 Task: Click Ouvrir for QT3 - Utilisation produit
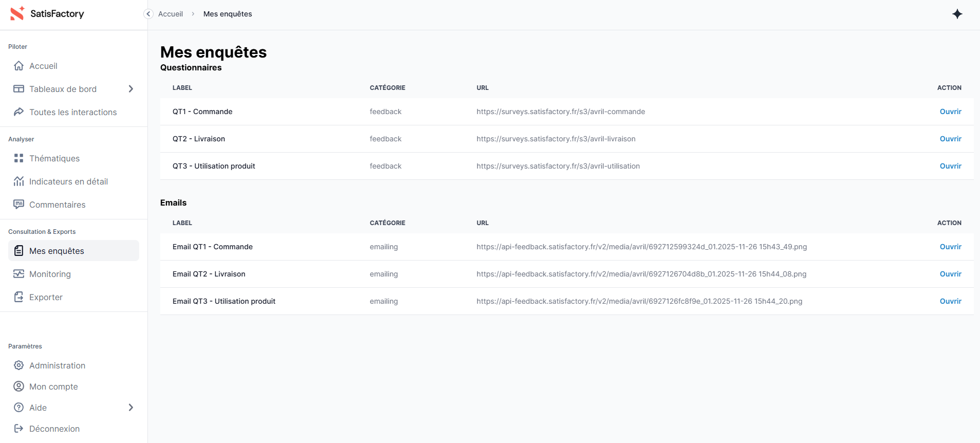tap(950, 166)
